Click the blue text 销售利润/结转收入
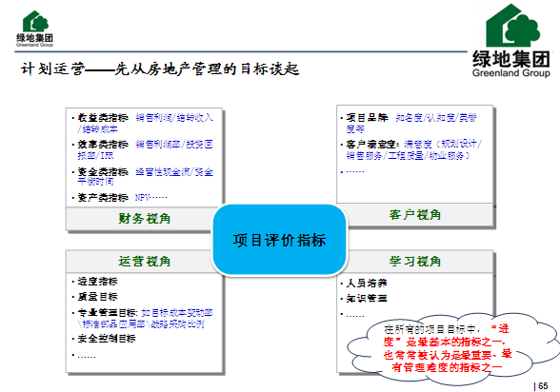The image size is (560, 392). (174, 118)
